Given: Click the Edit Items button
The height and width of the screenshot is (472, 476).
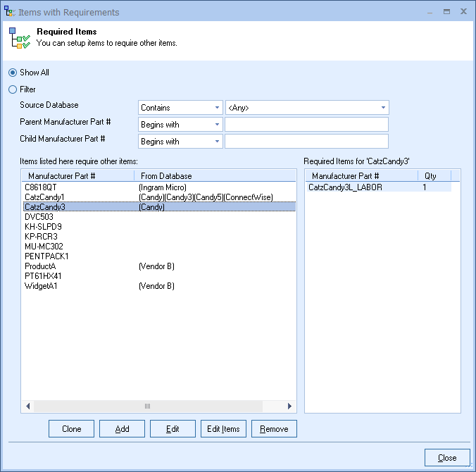Looking at the screenshot, I should pyautogui.click(x=223, y=429).
